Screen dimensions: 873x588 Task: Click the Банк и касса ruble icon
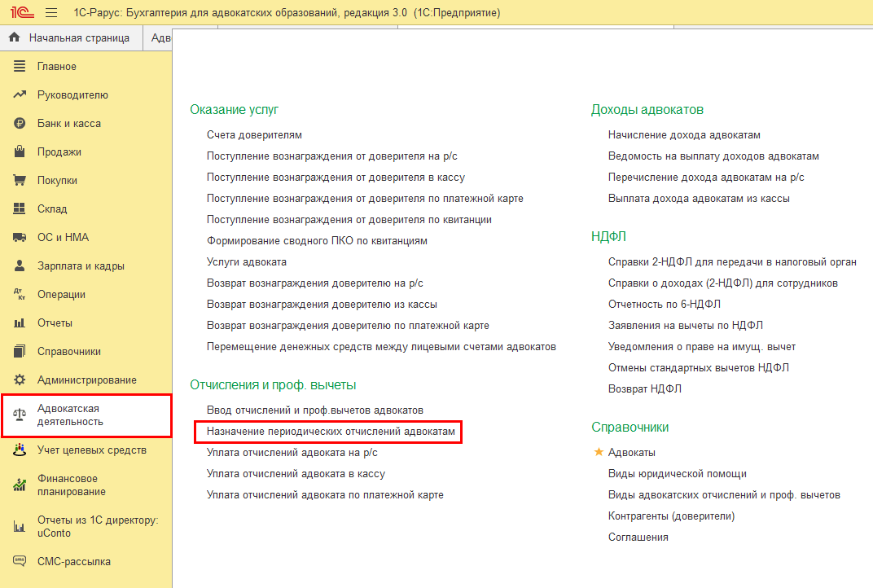pos(20,124)
